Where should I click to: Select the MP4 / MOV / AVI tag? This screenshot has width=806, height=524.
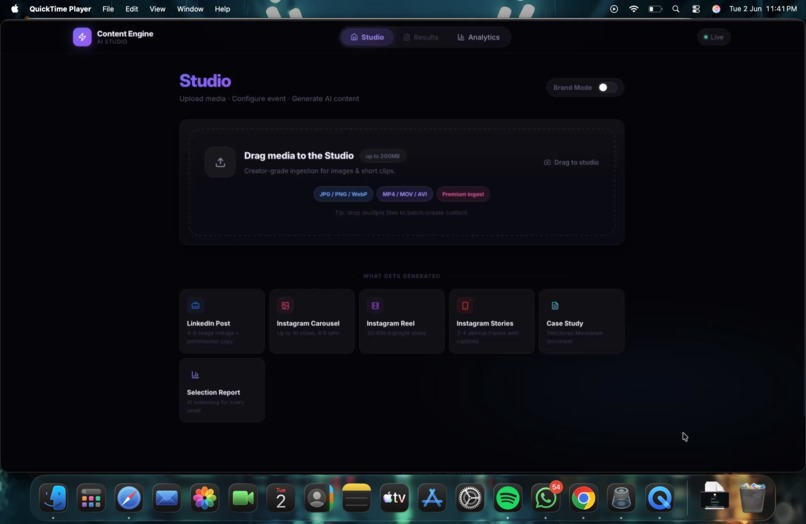click(x=405, y=194)
